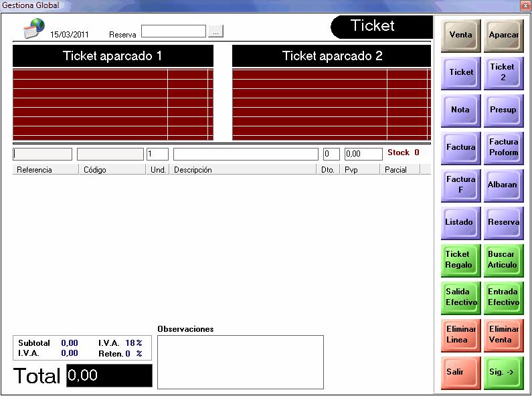Click the Ticket Regalo button
The width and height of the screenshot is (532, 396).
point(461,260)
